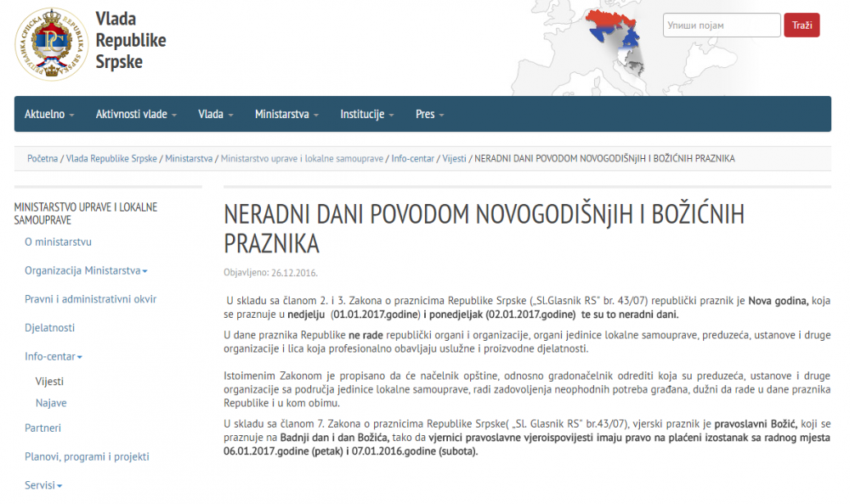Open O ministarstvu sidebar link
Viewport: 850px width, 504px height.
(x=58, y=242)
